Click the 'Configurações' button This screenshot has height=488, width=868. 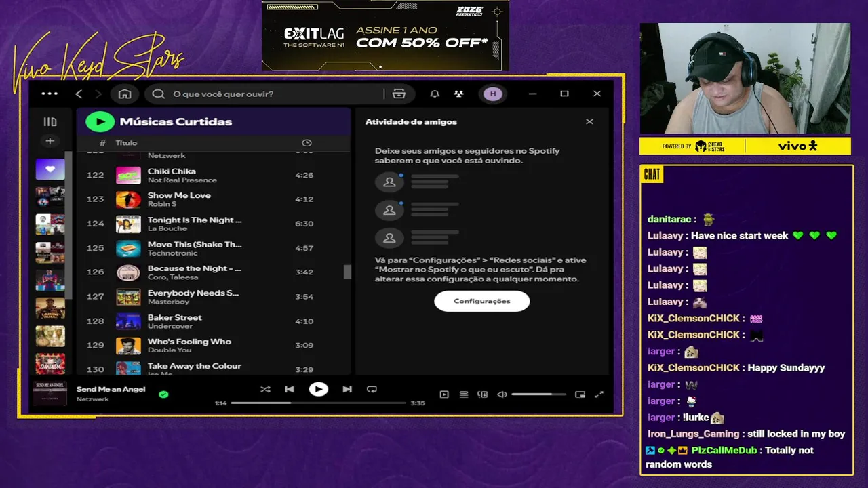point(481,301)
